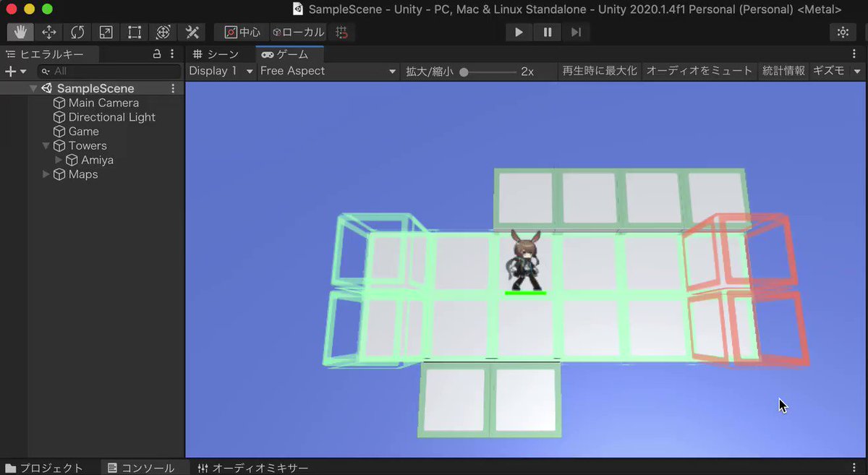Image resolution: width=868 pixels, height=475 pixels.
Task: Expand the Amiya object
Action: [x=59, y=160]
